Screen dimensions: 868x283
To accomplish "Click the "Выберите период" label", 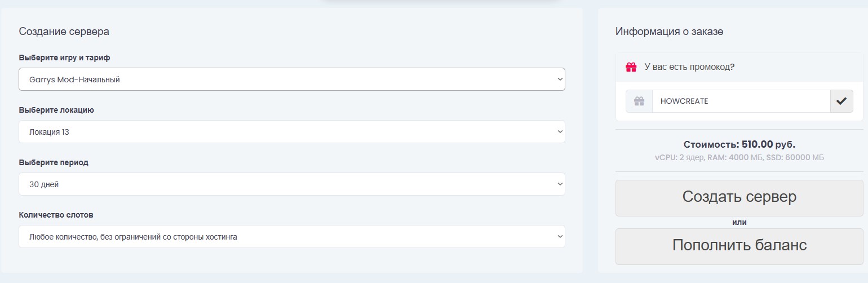I will pos(54,162).
